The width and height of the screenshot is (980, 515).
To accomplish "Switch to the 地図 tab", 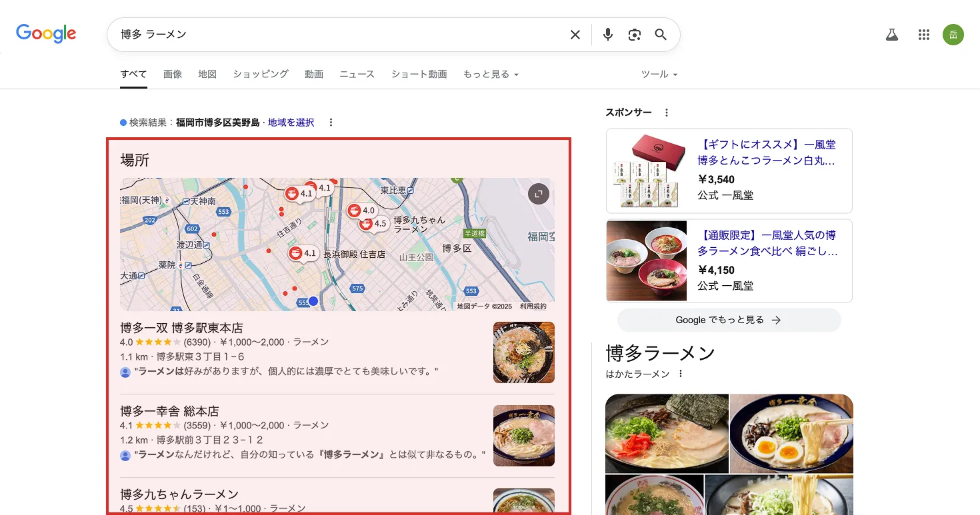I will coord(207,74).
